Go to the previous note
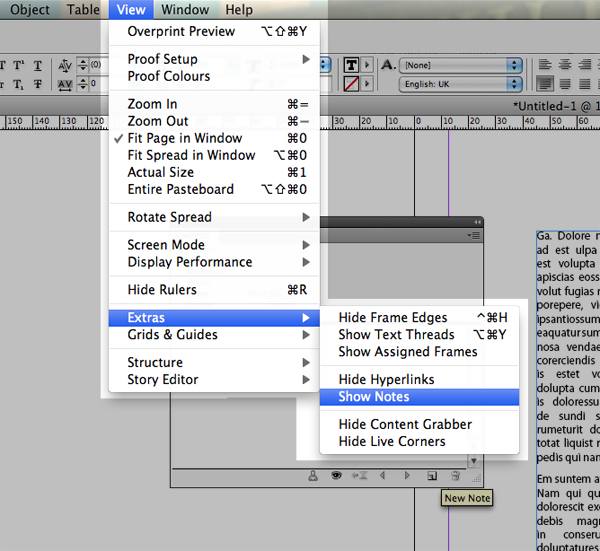 pyautogui.click(x=383, y=476)
